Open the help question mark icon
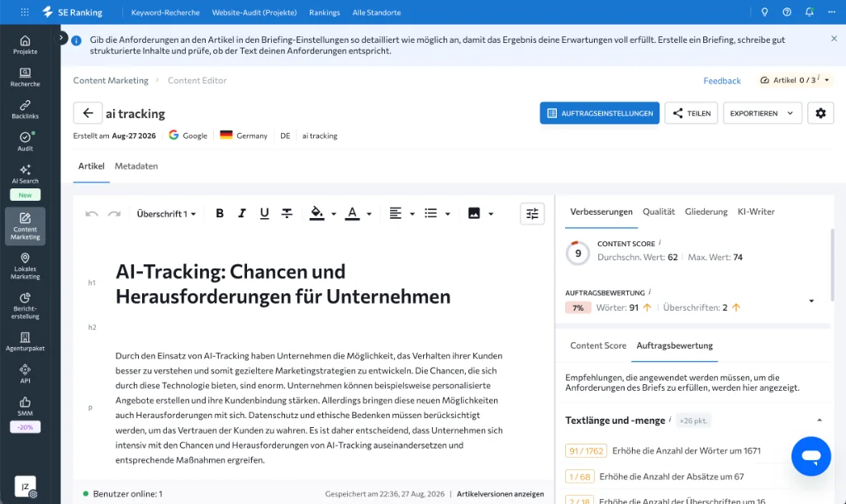Image resolution: width=846 pixels, height=504 pixels. 787,12
